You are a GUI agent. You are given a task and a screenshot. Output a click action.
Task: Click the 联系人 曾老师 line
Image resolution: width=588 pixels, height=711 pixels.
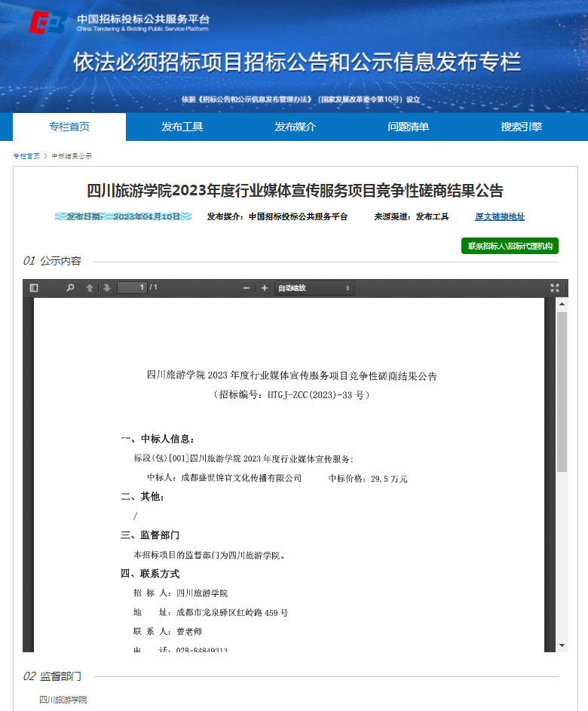point(168,632)
